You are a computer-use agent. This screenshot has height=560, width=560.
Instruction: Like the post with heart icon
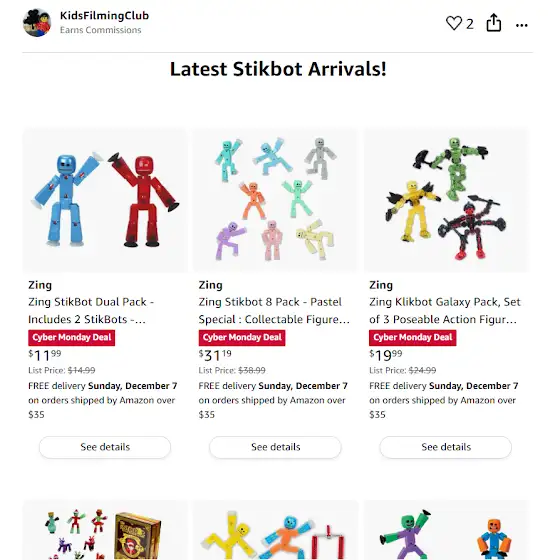pos(454,24)
